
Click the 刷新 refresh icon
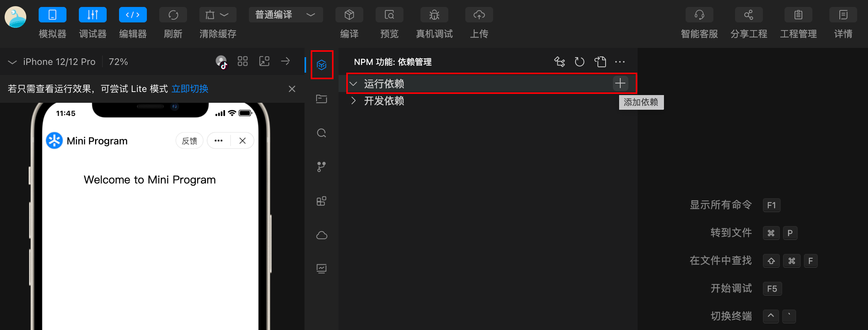(173, 15)
